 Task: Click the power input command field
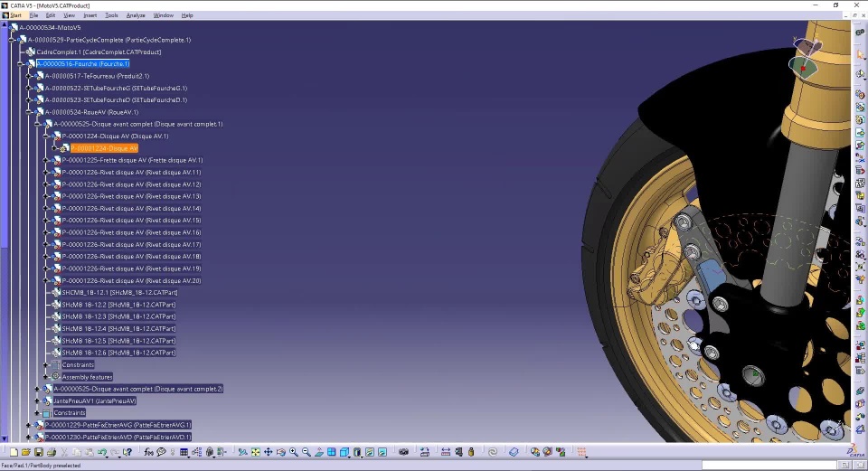[x=769, y=465]
